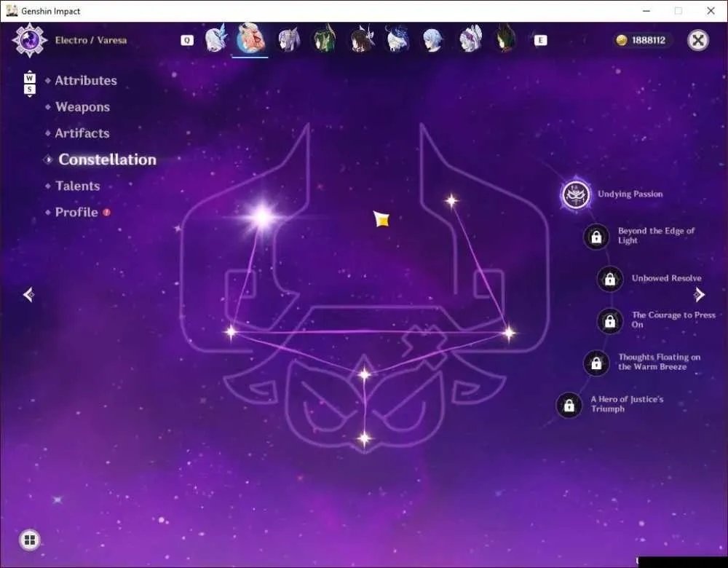This screenshot has width=728, height=568.
Task: Click the Electro element emblem
Action: [x=30, y=40]
